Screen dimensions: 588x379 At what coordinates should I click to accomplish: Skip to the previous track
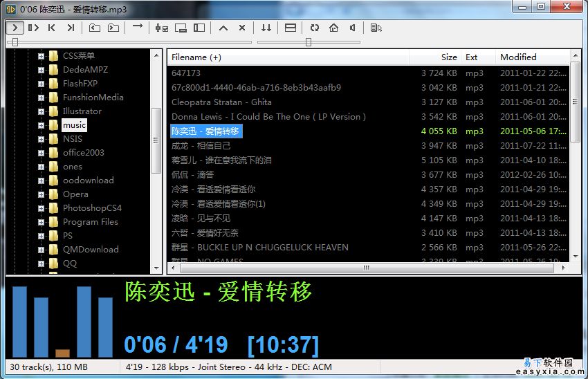[x=52, y=28]
